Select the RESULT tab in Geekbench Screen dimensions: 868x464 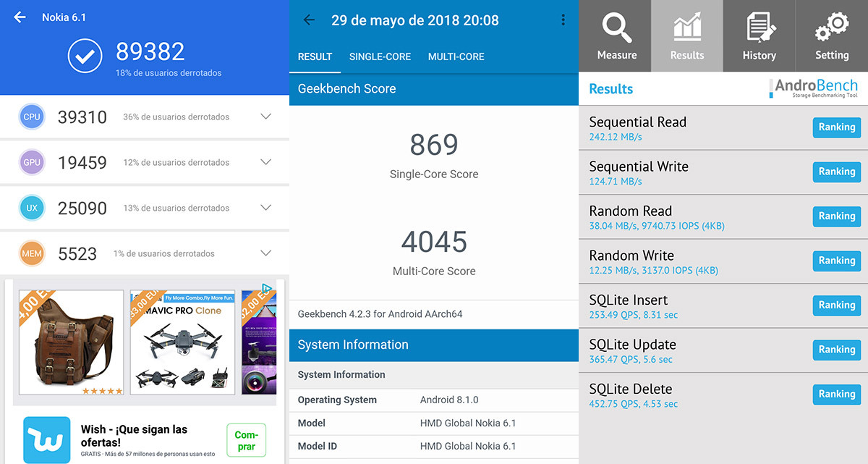point(315,56)
